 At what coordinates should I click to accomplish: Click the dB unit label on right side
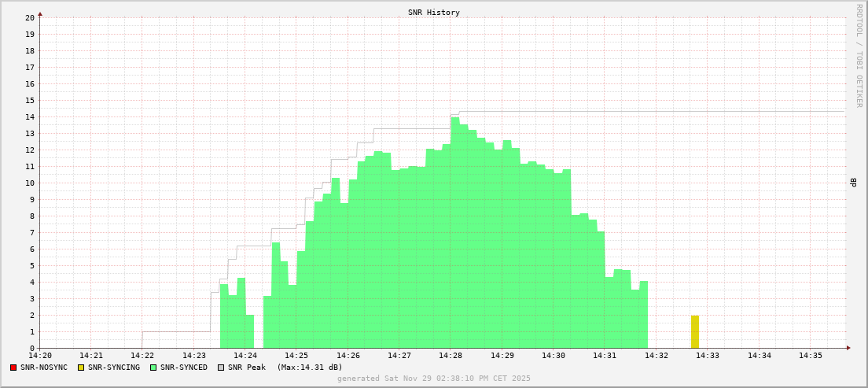[x=853, y=183]
